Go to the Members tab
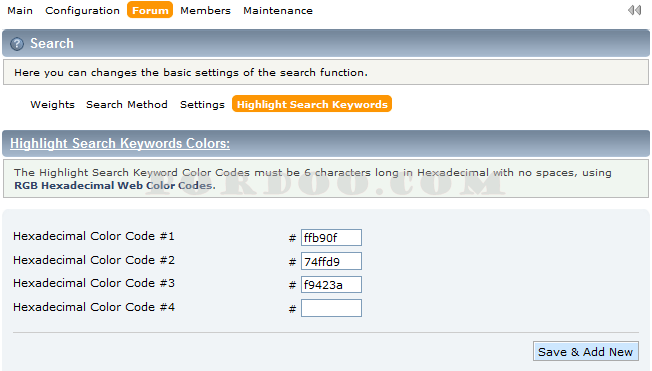This screenshot has height=371, width=652. pos(205,10)
